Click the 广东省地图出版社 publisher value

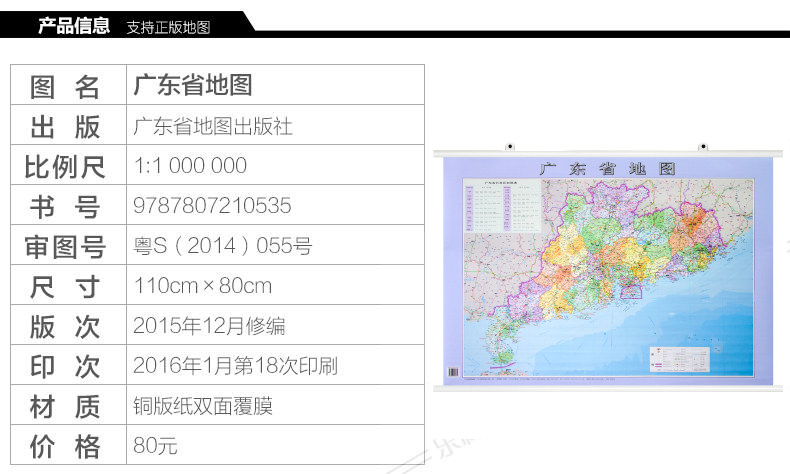tap(213, 126)
